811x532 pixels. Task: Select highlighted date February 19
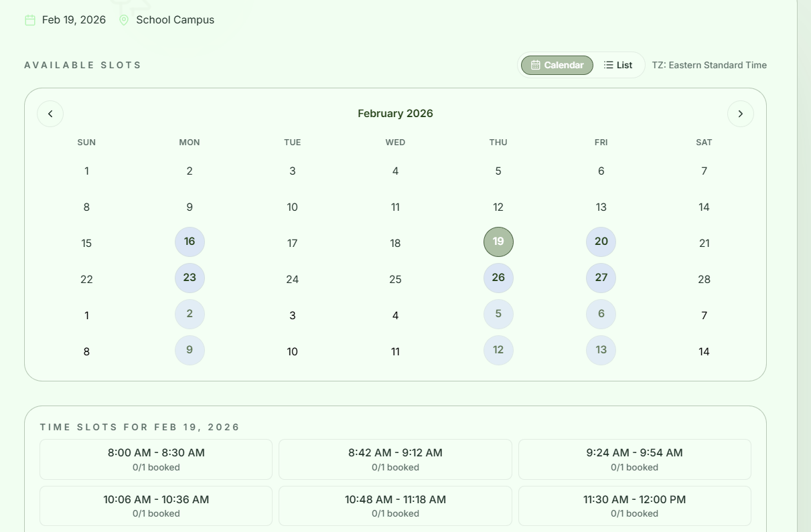click(x=498, y=242)
